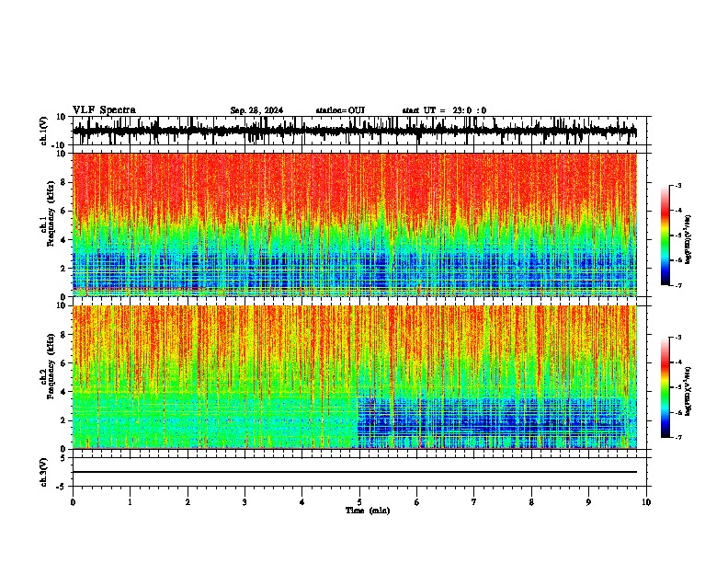This screenshot has width=728, height=563.
Task: Click the log(PSD) label beside ch.1 color scale
Action: point(688,239)
